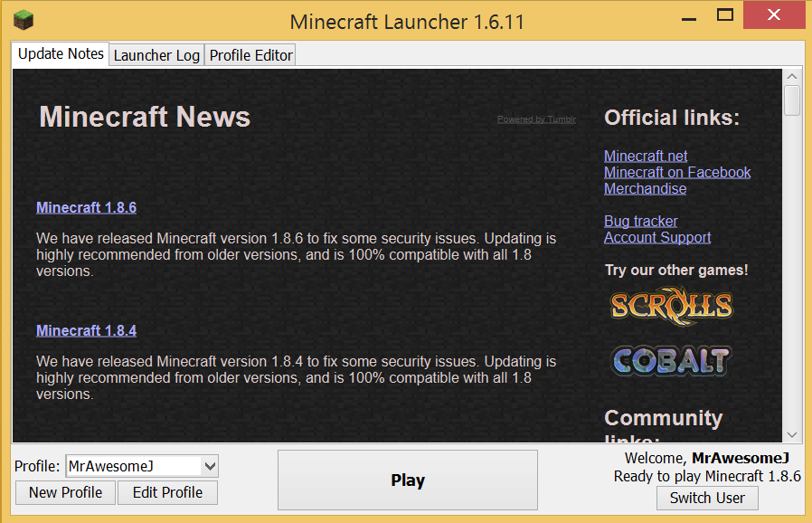Switch to the Update Notes tab
Image resolution: width=812 pixels, height=523 pixels.
click(x=61, y=54)
